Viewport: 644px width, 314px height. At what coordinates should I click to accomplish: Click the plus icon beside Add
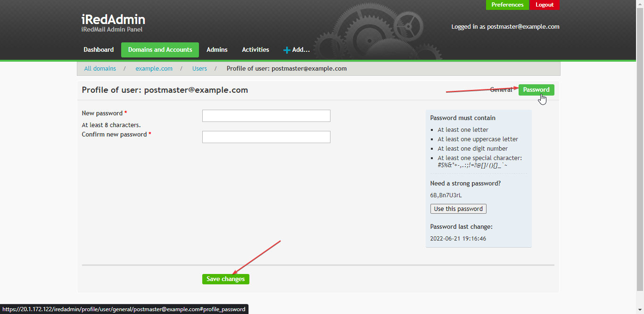point(287,50)
